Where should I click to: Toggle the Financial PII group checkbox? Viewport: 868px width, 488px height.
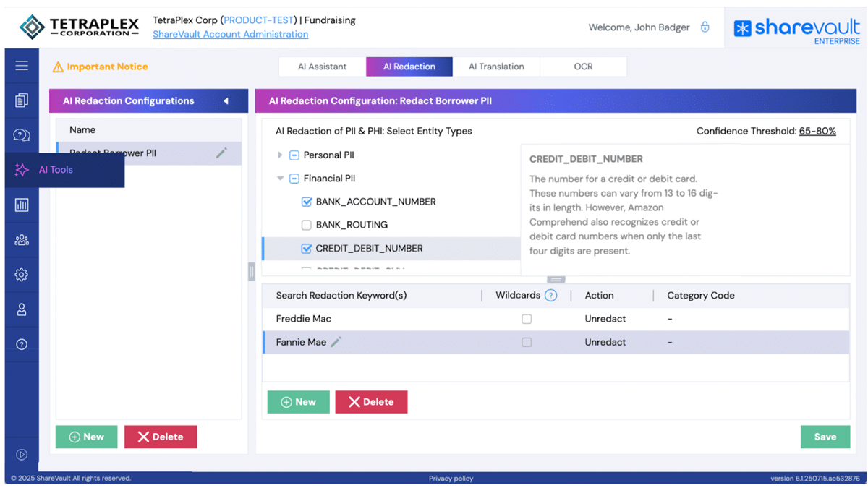pyautogui.click(x=294, y=179)
